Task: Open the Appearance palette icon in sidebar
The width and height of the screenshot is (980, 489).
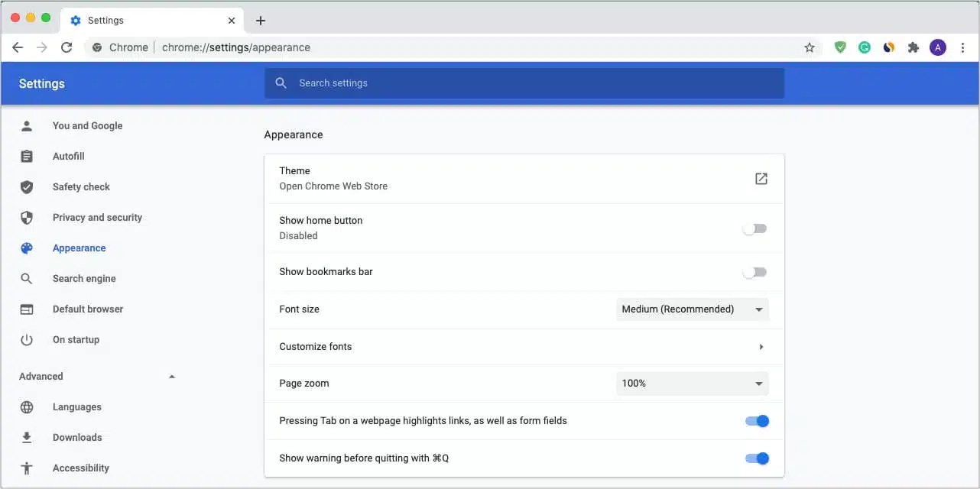Action: tap(27, 248)
